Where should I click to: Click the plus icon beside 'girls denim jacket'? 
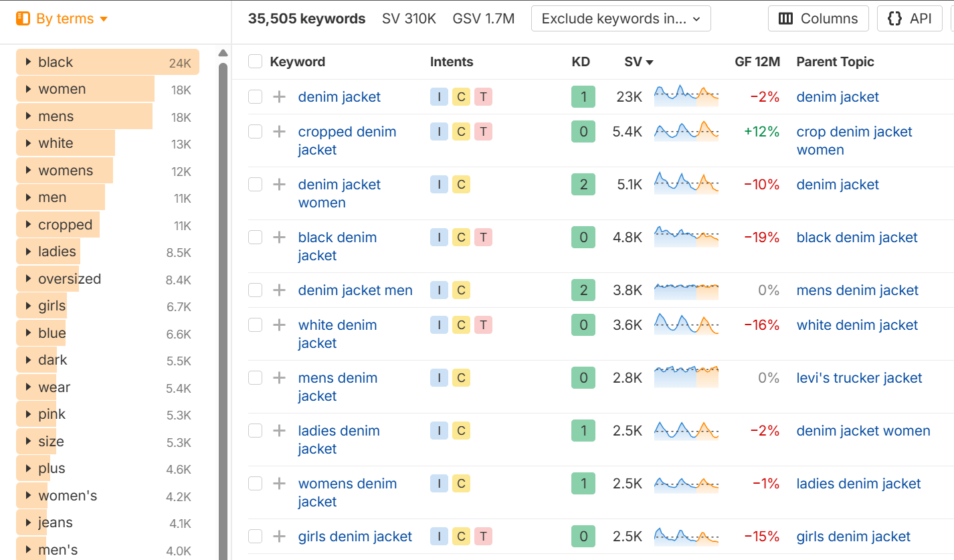279,536
